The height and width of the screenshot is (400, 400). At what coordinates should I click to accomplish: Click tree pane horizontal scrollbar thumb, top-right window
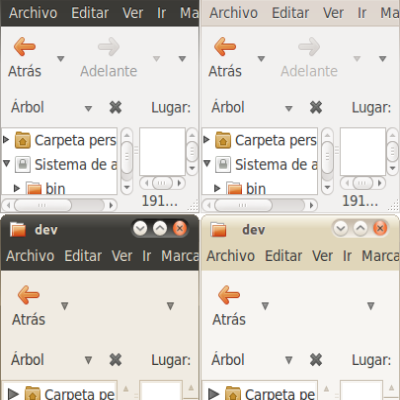243,205
